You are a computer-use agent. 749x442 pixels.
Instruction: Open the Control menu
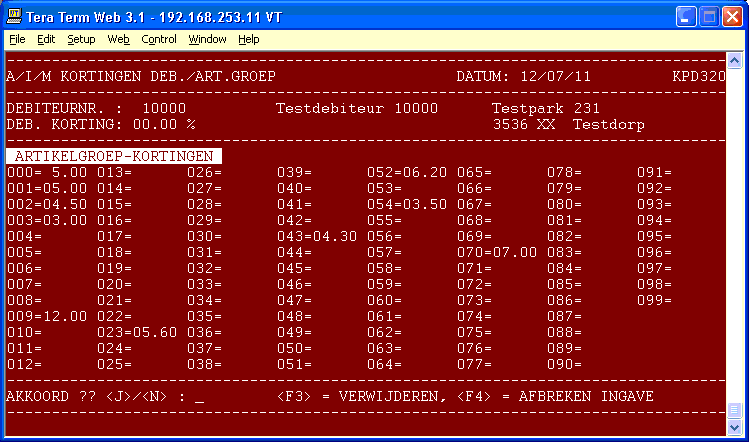point(158,39)
